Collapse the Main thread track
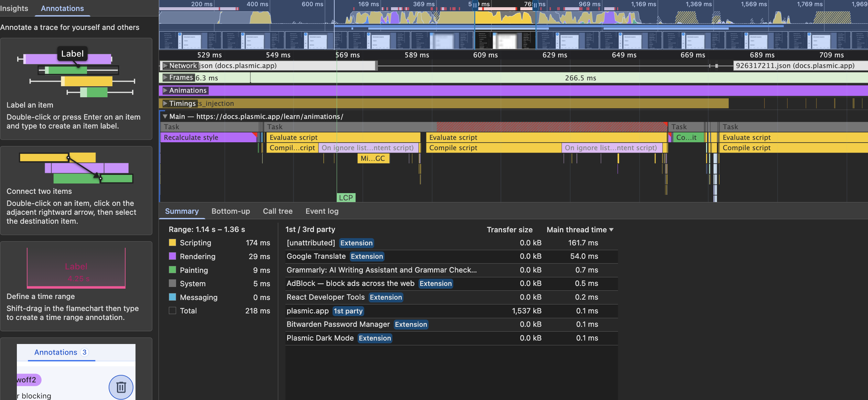This screenshot has width=868, height=400. tap(165, 116)
